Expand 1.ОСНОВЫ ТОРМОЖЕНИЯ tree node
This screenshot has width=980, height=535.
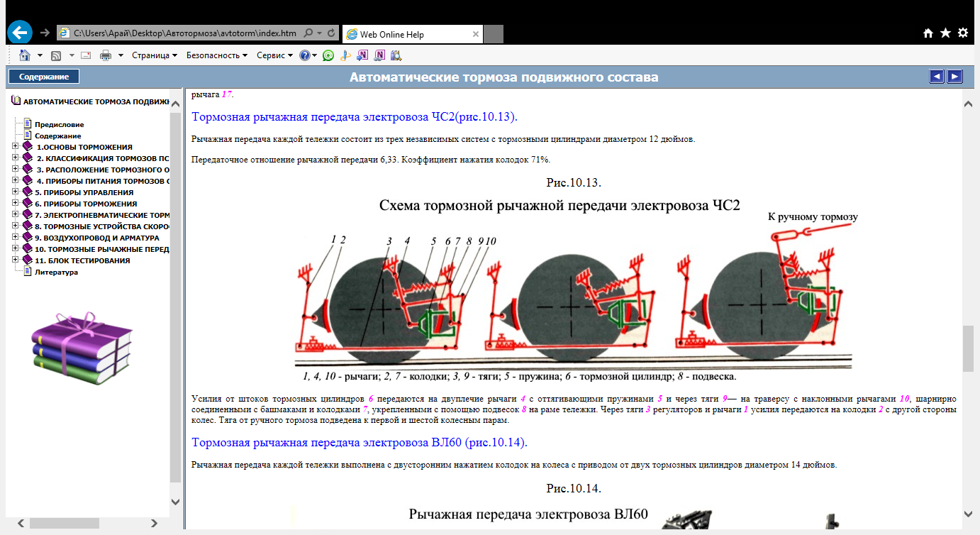(x=16, y=147)
